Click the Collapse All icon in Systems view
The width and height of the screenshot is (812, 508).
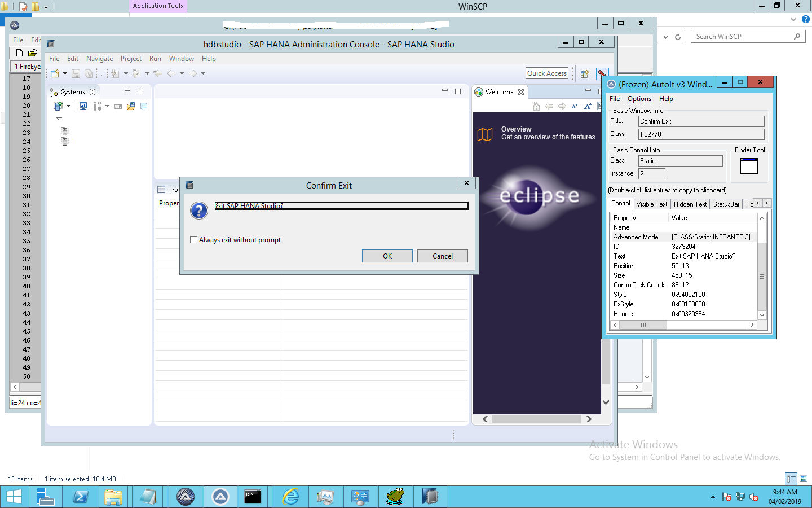click(144, 106)
